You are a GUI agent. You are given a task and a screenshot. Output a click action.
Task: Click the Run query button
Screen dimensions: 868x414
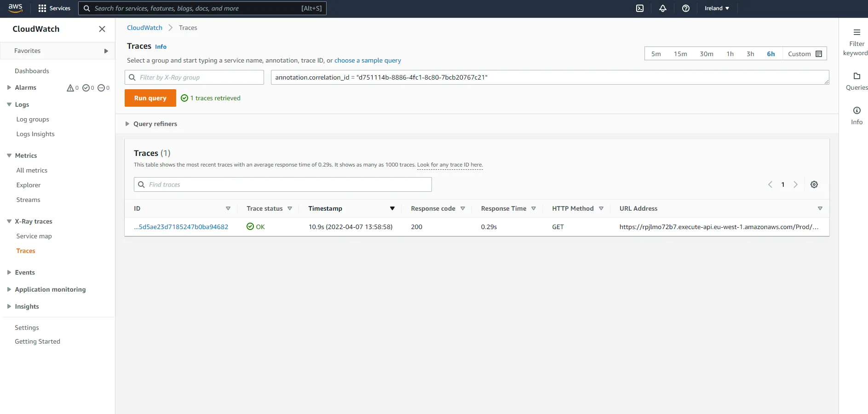point(150,98)
